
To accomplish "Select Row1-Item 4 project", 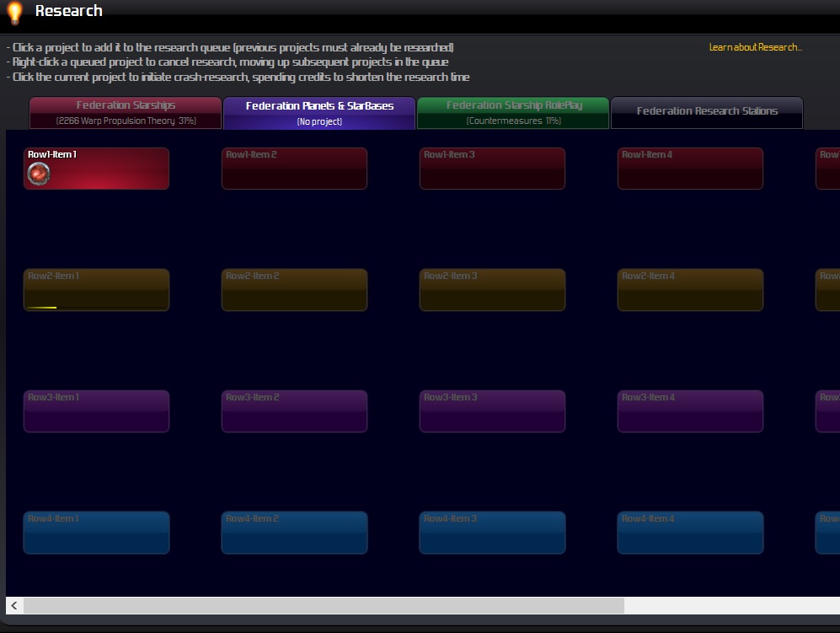I will [x=690, y=169].
